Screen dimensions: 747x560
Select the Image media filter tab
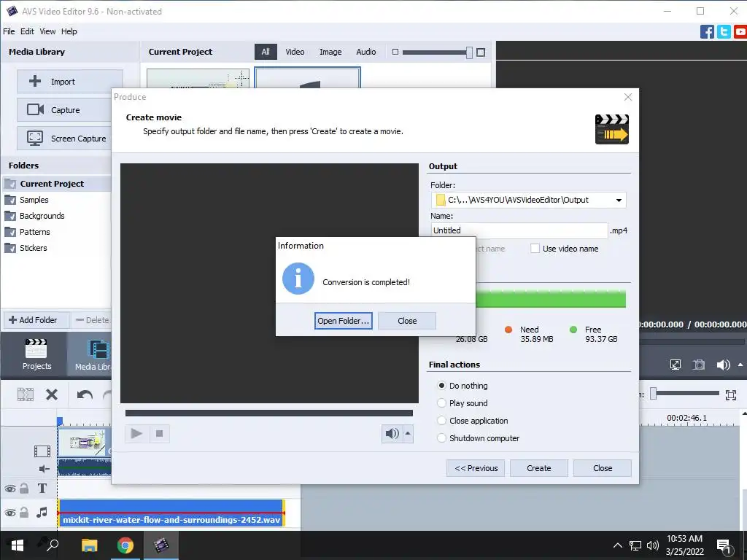(330, 52)
